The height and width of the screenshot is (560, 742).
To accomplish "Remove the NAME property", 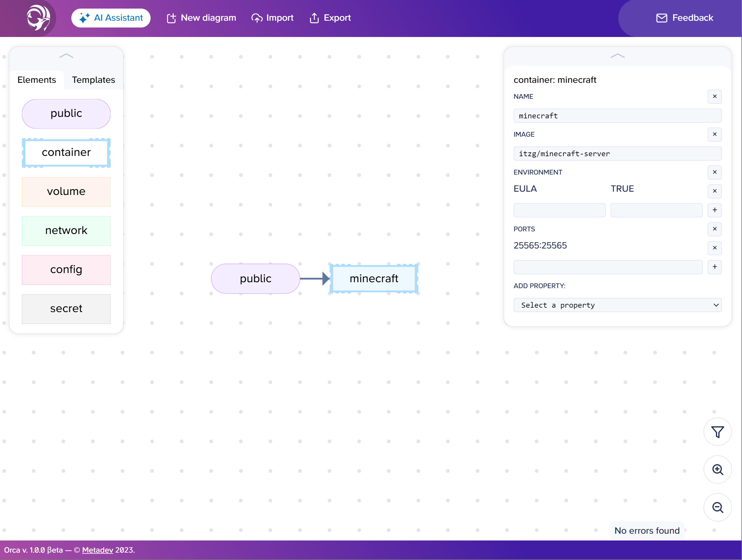I will [715, 96].
